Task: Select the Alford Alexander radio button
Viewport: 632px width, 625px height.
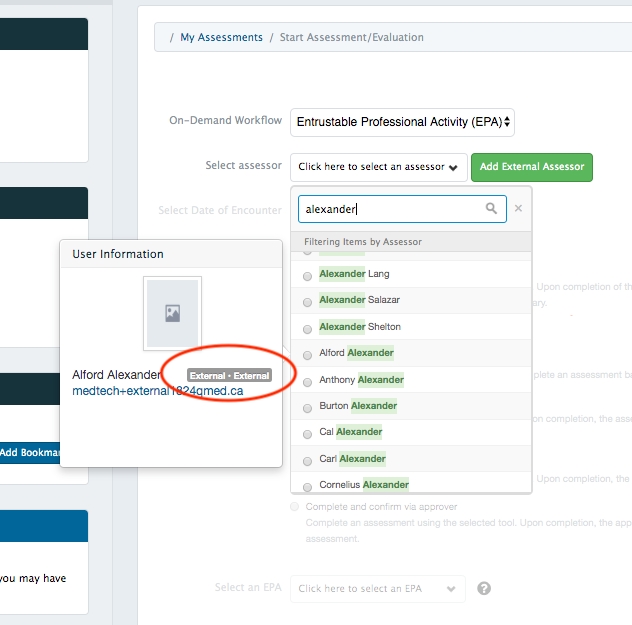Action: point(307,355)
